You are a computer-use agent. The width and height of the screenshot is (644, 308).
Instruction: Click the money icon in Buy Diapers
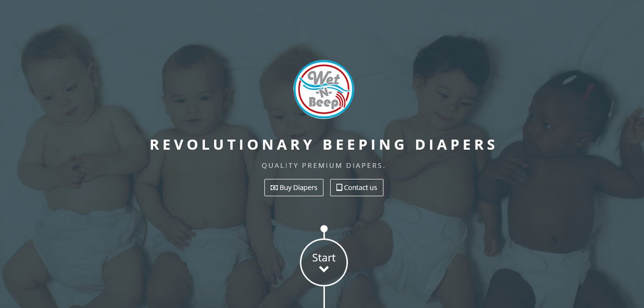pos(274,188)
